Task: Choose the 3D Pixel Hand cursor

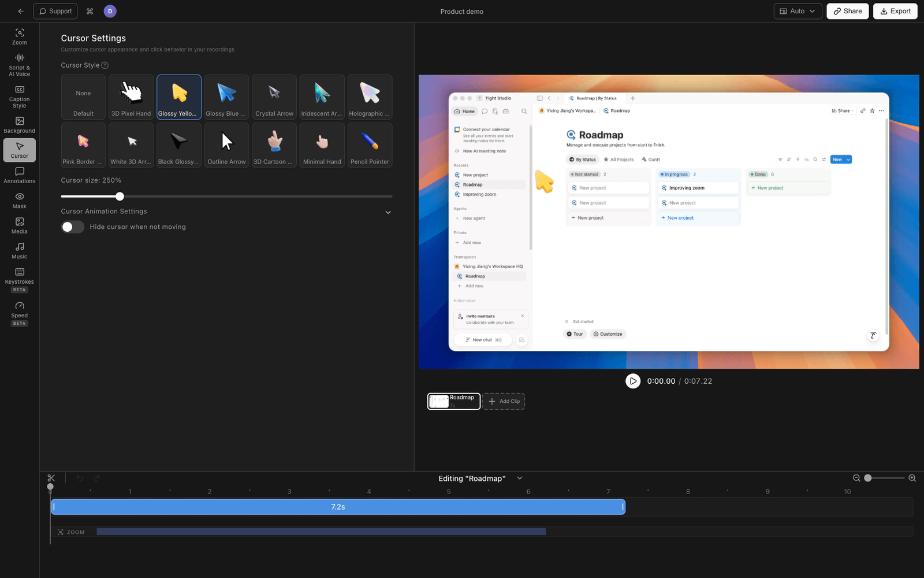Action: click(131, 97)
